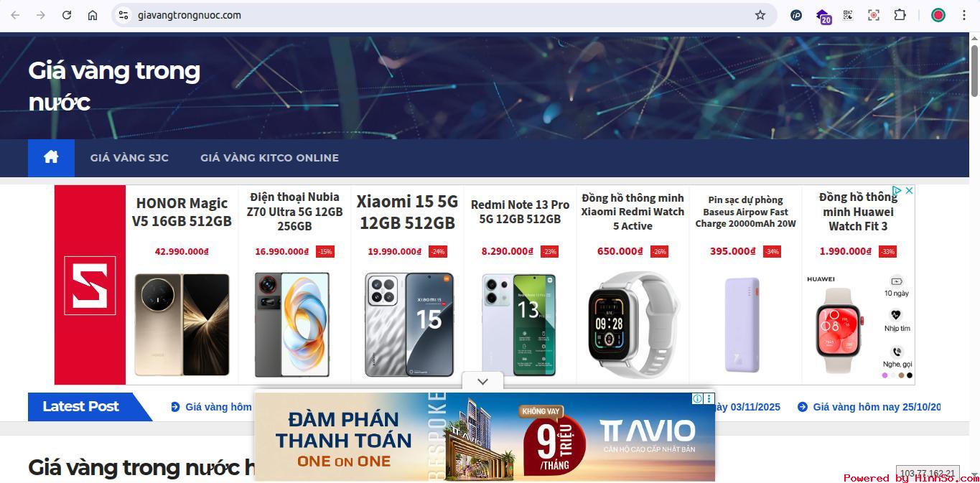Viewport: 980px width, 483px height.
Task: Bookmark this page with star icon
Action: point(760,15)
